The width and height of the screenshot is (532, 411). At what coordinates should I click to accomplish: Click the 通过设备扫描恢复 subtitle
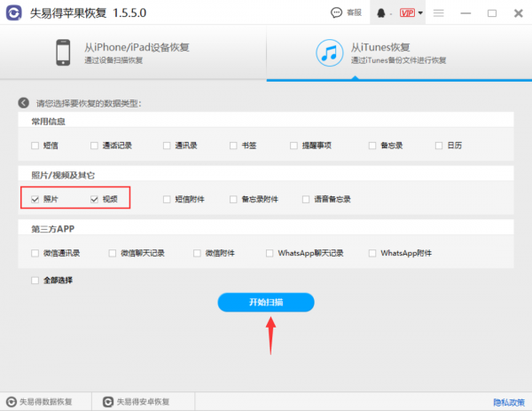tap(113, 60)
